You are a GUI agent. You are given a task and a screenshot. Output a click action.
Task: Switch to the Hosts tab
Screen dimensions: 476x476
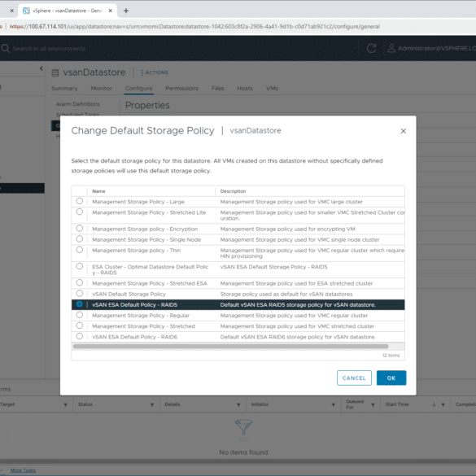(x=245, y=89)
